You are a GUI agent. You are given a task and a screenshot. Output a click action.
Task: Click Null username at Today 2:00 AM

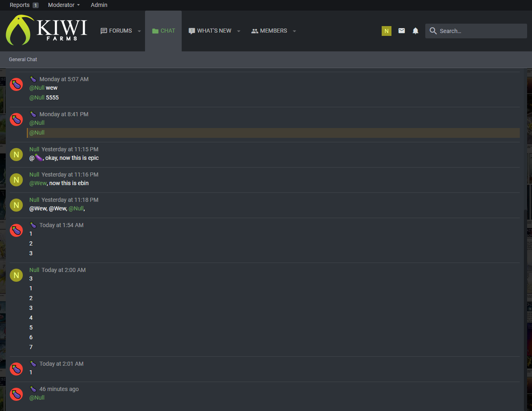tap(34, 270)
